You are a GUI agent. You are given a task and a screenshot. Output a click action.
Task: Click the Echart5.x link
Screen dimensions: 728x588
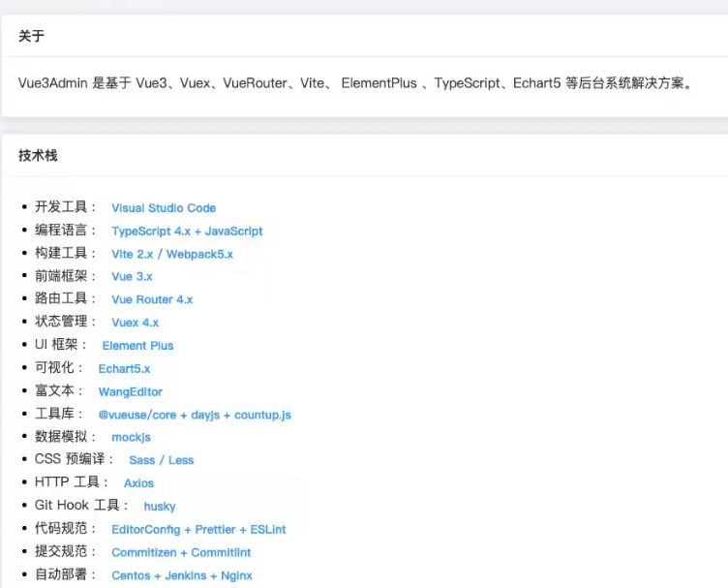[x=124, y=369]
